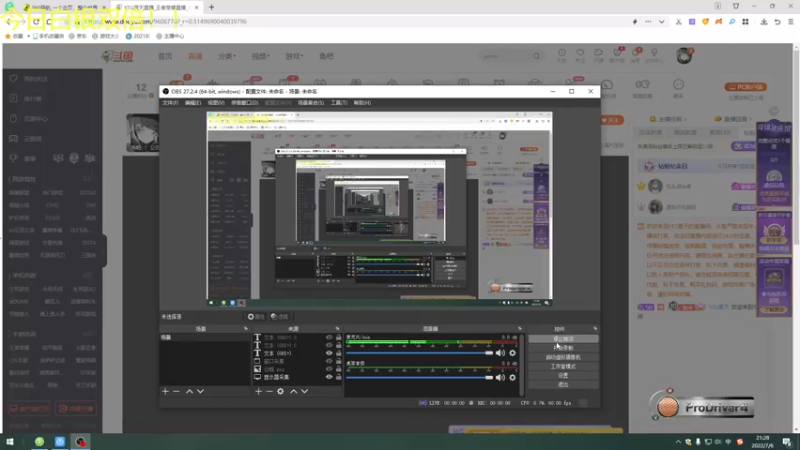This screenshot has width=800, height=450.
Task: Adjust the Desktop Audio volume slider
Action: (420, 378)
